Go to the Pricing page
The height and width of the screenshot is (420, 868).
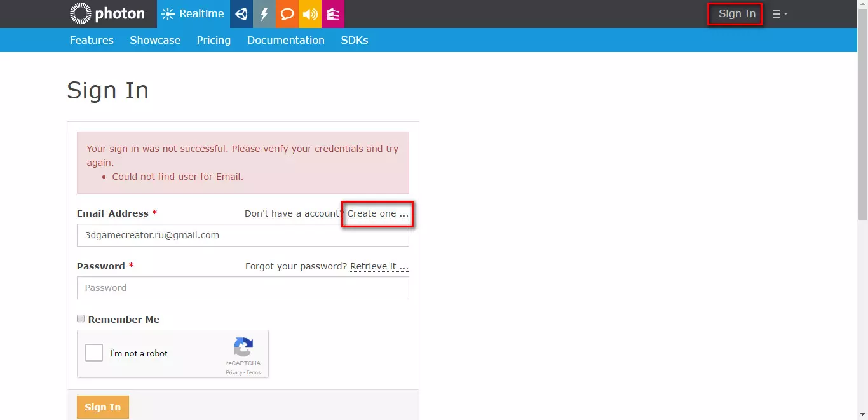click(214, 40)
